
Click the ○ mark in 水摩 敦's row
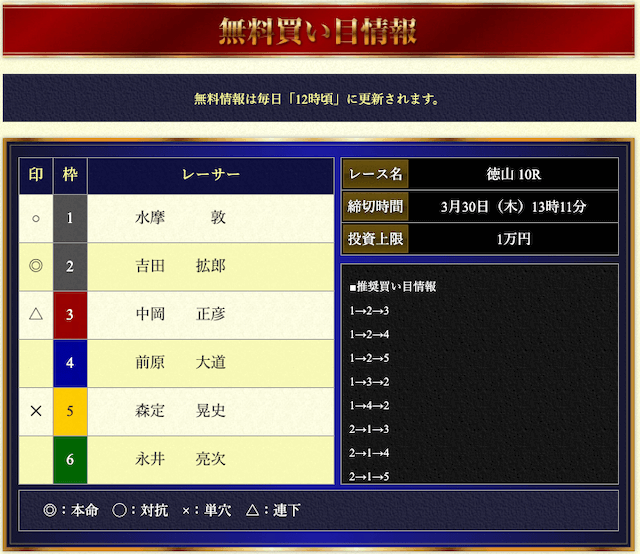coord(36,218)
